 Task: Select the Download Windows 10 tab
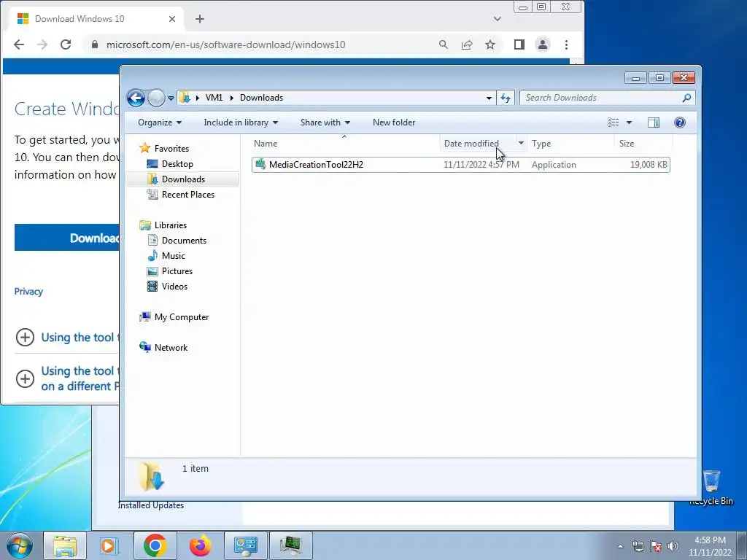[x=96, y=19]
